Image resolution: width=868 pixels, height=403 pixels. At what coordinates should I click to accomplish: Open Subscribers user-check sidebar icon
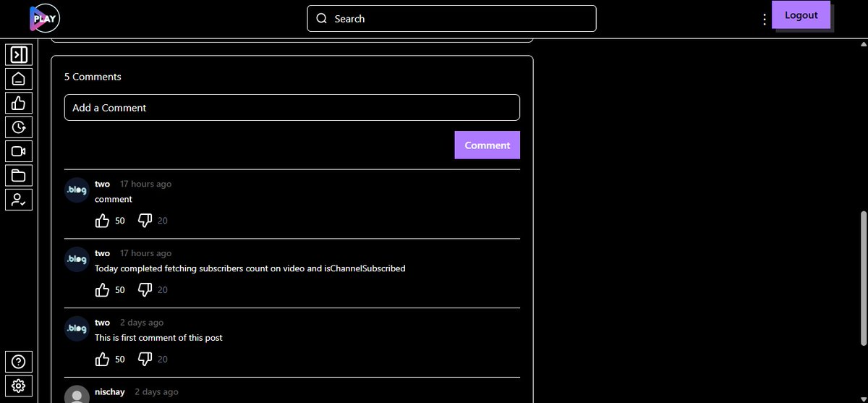pyautogui.click(x=19, y=200)
